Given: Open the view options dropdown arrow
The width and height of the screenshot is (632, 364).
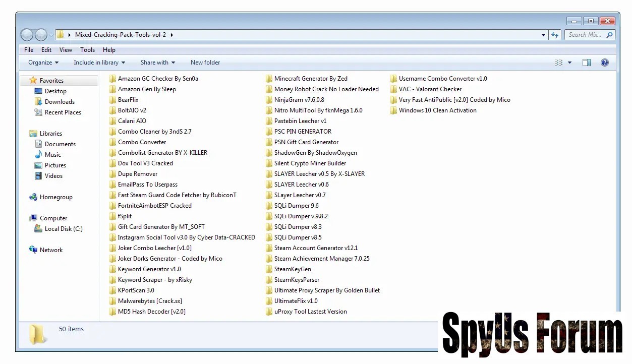Looking at the screenshot, I should tap(570, 63).
